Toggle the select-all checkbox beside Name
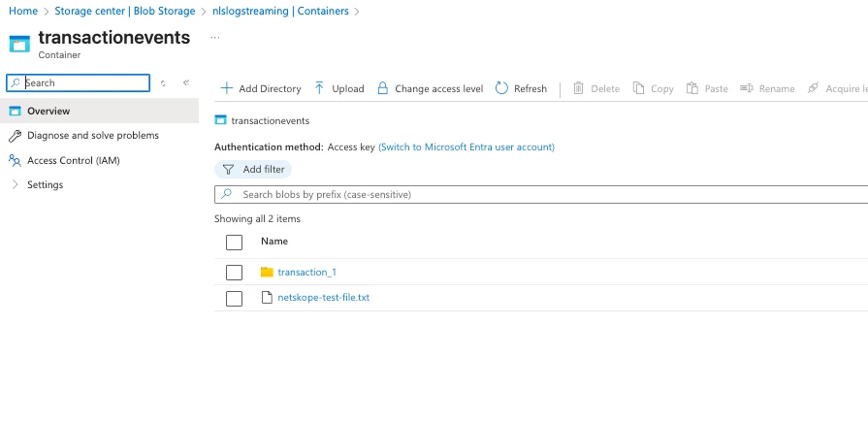 [234, 243]
